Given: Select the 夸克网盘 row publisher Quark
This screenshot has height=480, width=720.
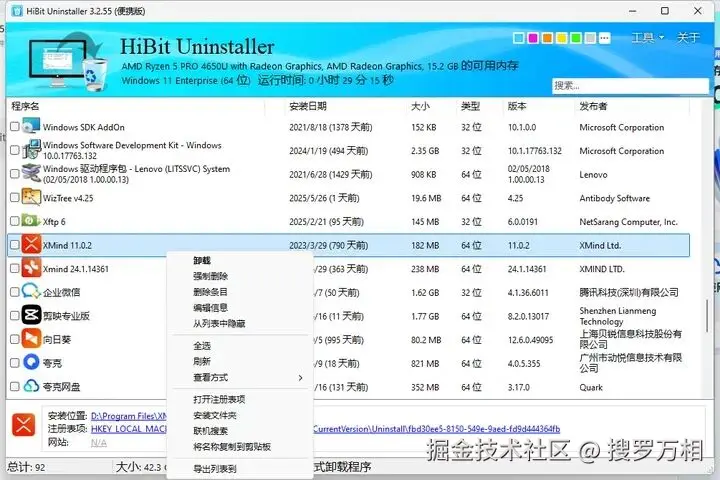Looking at the screenshot, I should click(591, 387).
